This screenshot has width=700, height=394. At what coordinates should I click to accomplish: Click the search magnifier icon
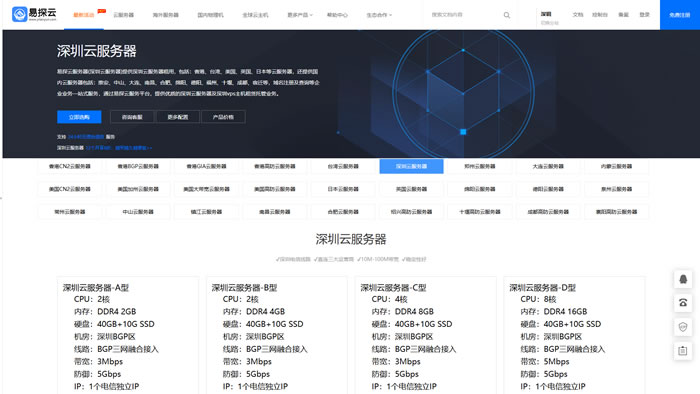tap(507, 15)
